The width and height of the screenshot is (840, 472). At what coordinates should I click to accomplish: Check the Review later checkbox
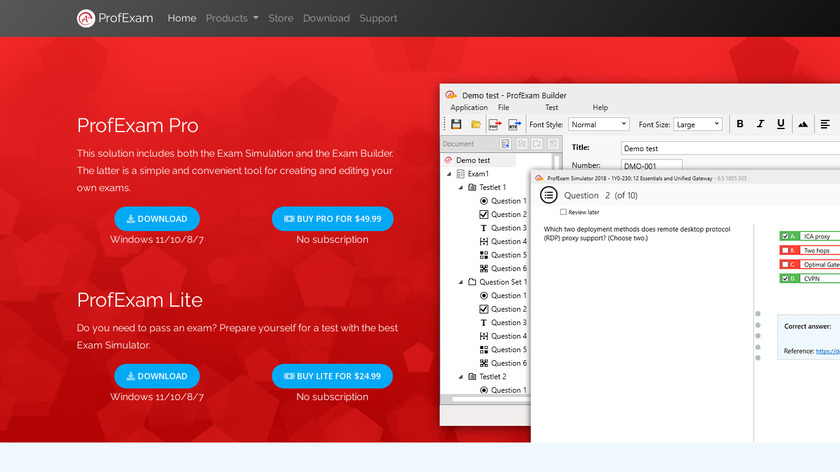pos(563,212)
